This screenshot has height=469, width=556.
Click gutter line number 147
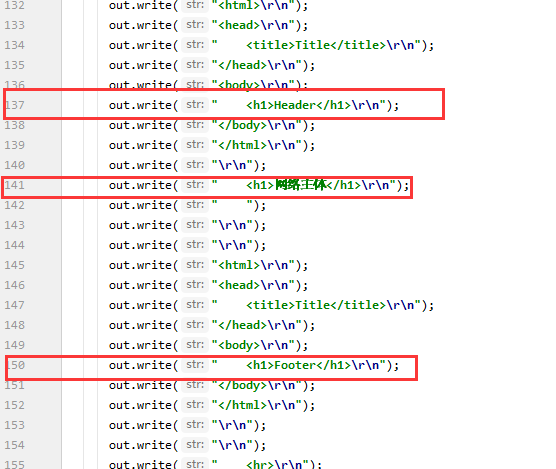point(15,305)
